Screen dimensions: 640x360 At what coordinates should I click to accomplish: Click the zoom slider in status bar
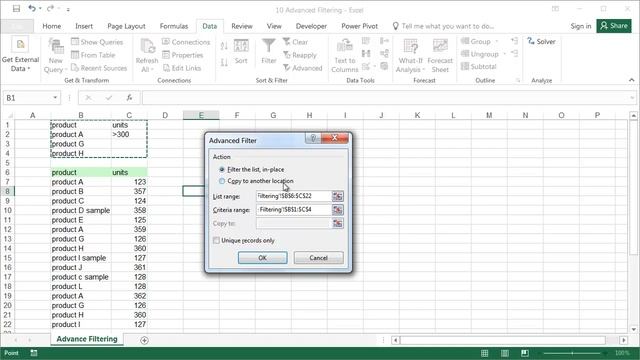click(x=572, y=353)
